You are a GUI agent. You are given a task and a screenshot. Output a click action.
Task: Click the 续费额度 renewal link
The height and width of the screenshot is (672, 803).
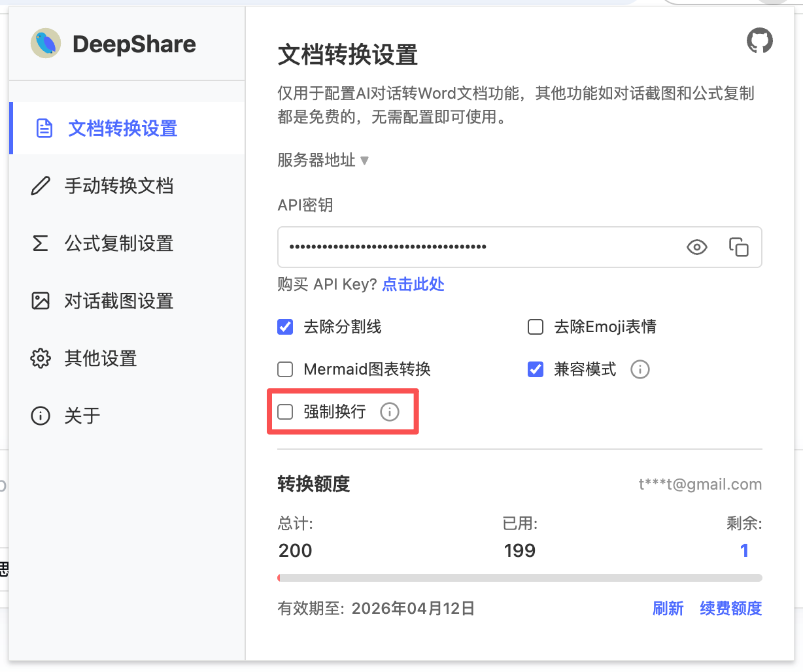(x=730, y=609)
